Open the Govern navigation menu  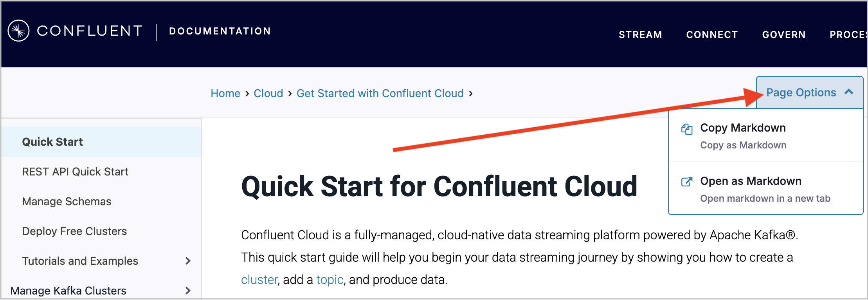click(x=783, y=34)
